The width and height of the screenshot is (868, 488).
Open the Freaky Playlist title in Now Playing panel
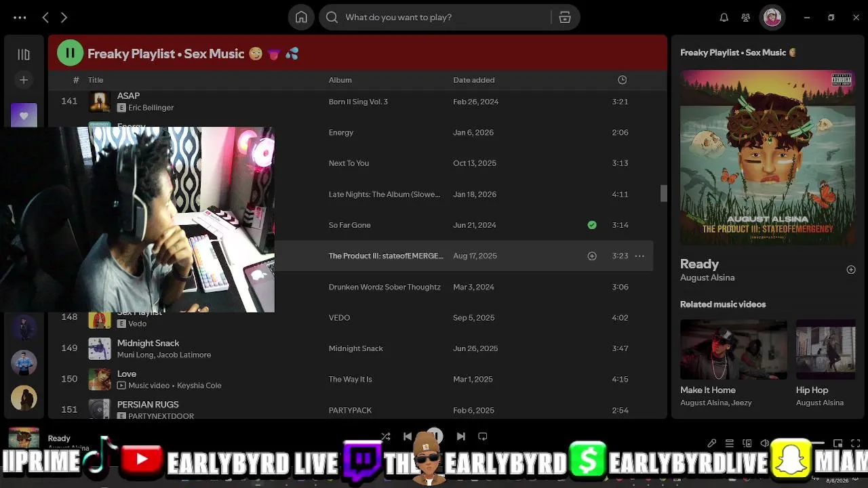coord(738,53)
